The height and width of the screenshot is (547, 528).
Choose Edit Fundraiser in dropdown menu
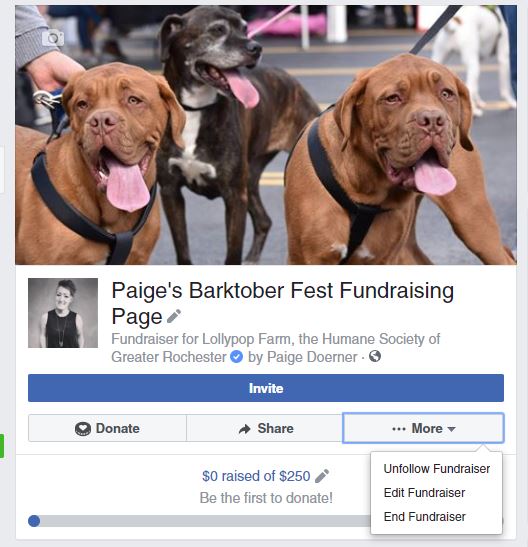pyautogui.click(x=424, y=493)
